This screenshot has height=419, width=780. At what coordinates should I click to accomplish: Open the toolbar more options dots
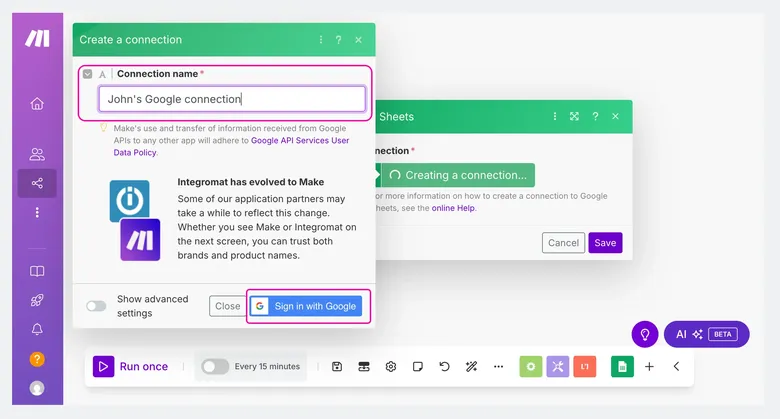click(498, 367)
